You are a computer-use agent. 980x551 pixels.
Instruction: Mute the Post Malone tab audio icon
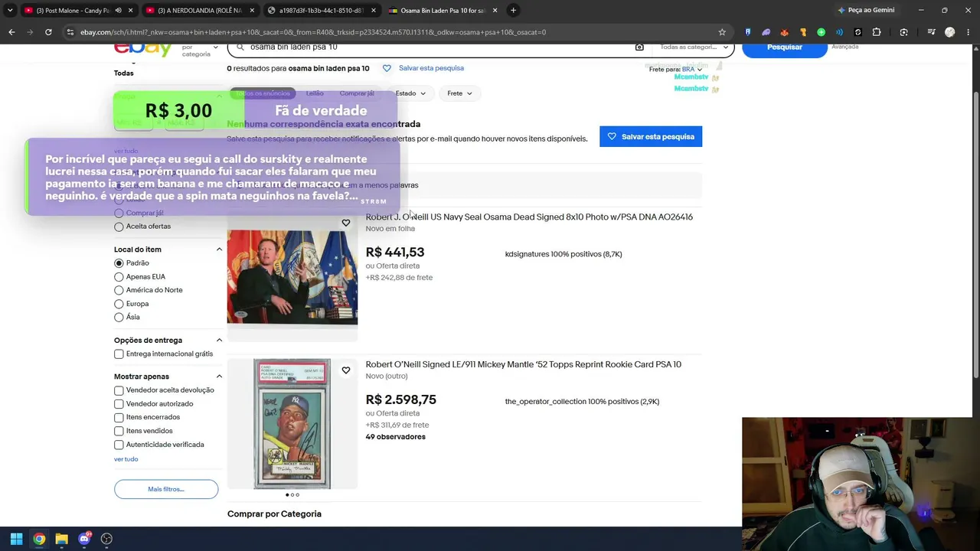[117, 10]
